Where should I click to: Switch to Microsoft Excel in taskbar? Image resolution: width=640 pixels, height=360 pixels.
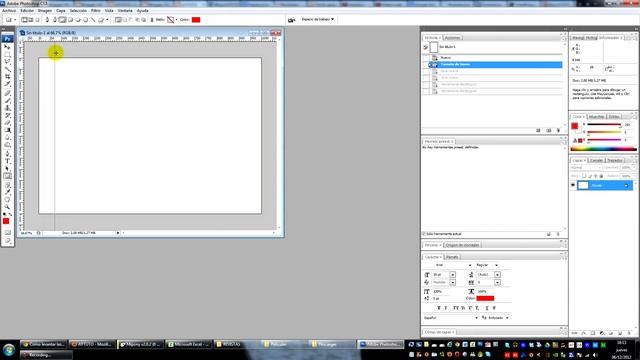[189, 344]
